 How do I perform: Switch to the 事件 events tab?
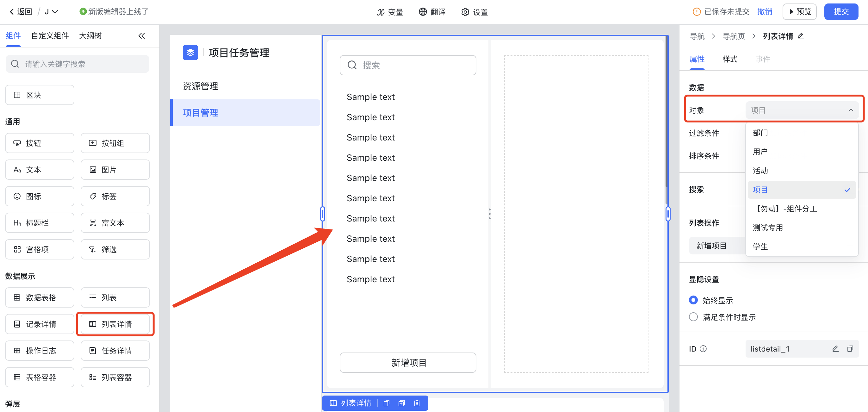pyautogui.click(x=763, y=59)
